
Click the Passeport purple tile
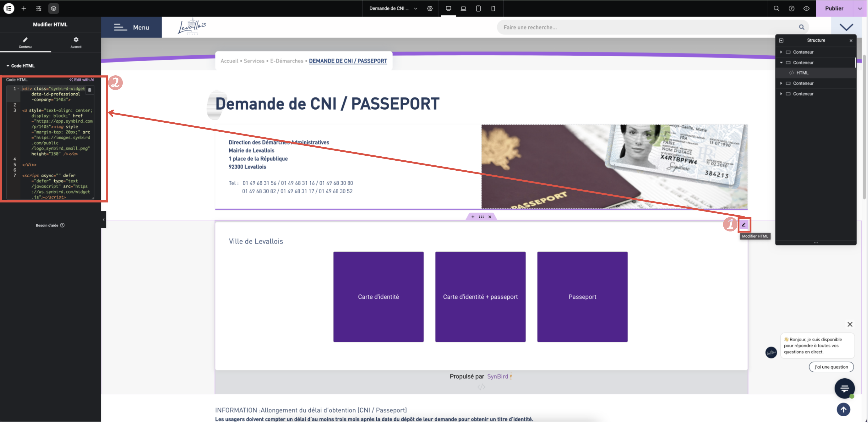tap(582, 297)
